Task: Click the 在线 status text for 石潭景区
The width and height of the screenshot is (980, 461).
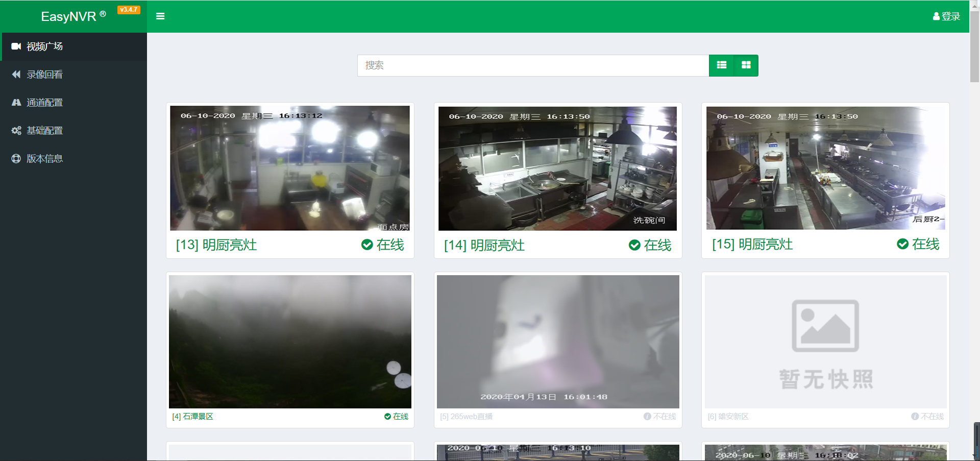Action: click(401, 417)
